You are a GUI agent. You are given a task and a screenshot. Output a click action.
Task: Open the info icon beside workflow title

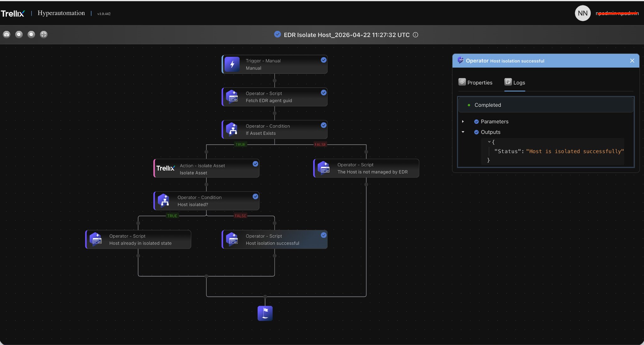[x=415, y=35]
